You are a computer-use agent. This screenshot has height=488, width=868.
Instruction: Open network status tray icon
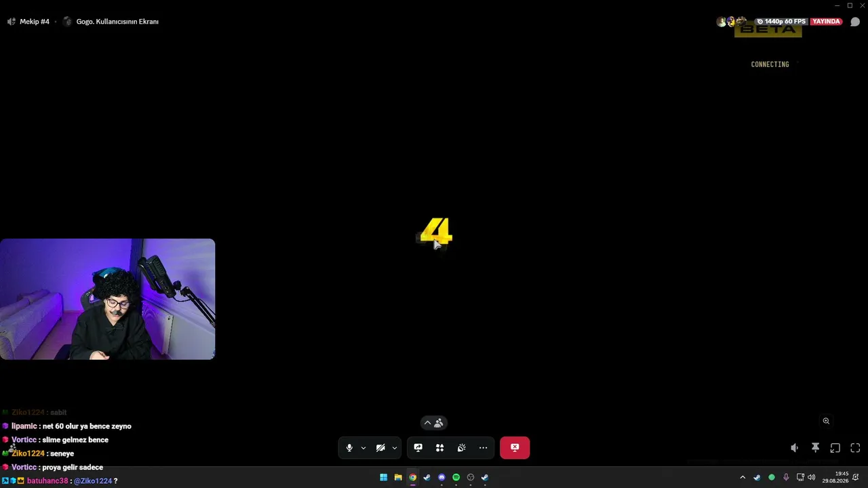[x=800, y=478]
